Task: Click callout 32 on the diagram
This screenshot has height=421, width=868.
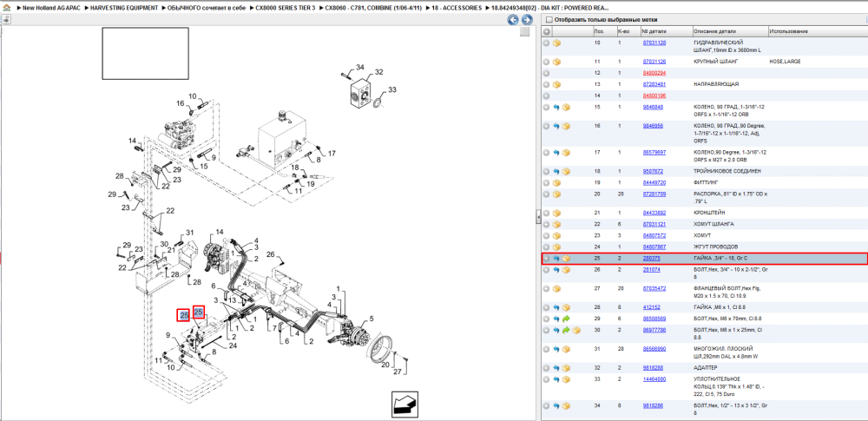Action: pyautogui.click(x=378, y=72)
